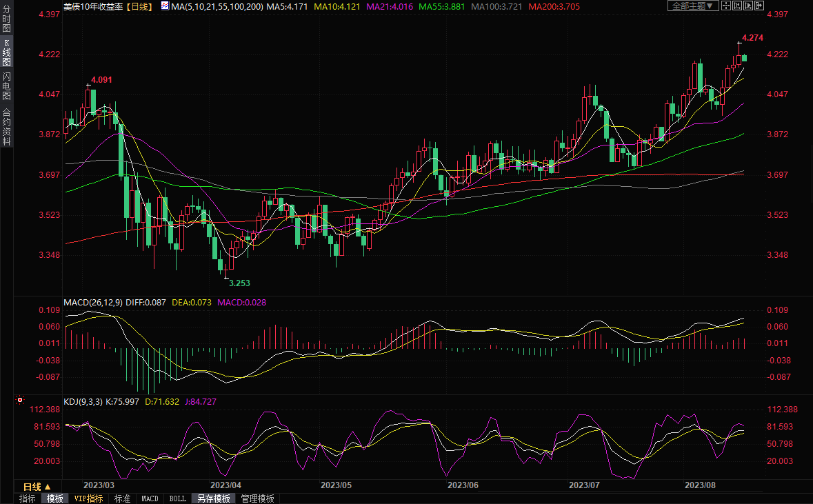Switch to the 指标 bottom tab
Viewport: 813px width, 504px height.
[x=28, y=498]
